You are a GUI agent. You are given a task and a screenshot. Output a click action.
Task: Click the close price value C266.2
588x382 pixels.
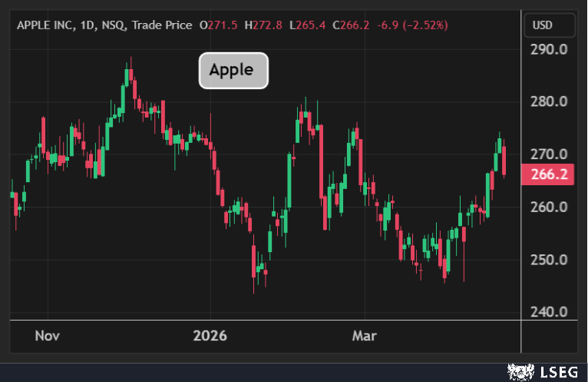[349, 25]
